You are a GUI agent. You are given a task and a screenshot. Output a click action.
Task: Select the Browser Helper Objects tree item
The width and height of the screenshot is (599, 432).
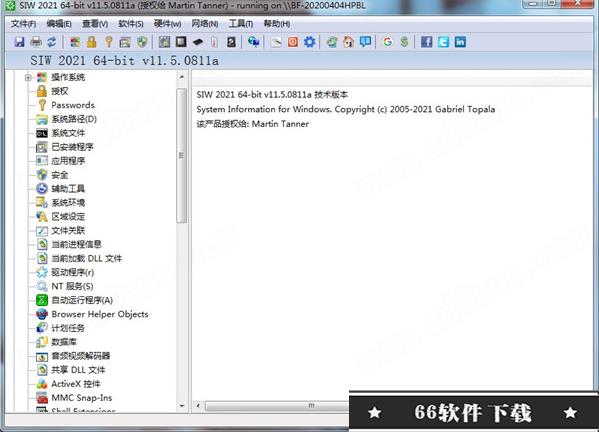[x=100, y=314]
